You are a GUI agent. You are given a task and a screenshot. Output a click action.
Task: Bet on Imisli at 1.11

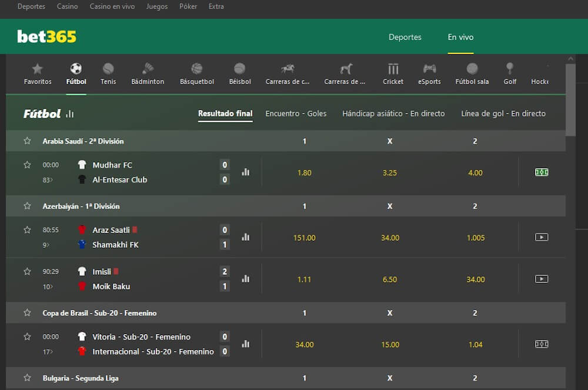(304, 279)
